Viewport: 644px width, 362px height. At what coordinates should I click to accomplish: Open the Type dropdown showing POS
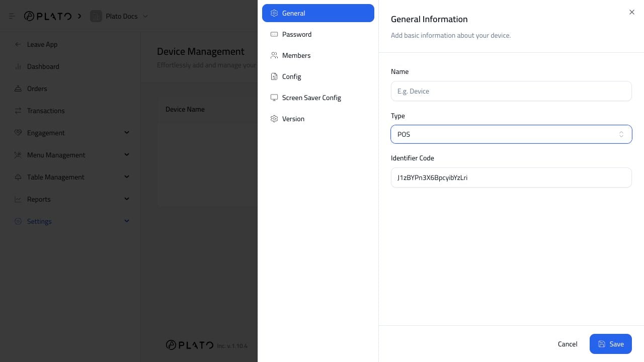click(511, 134)
